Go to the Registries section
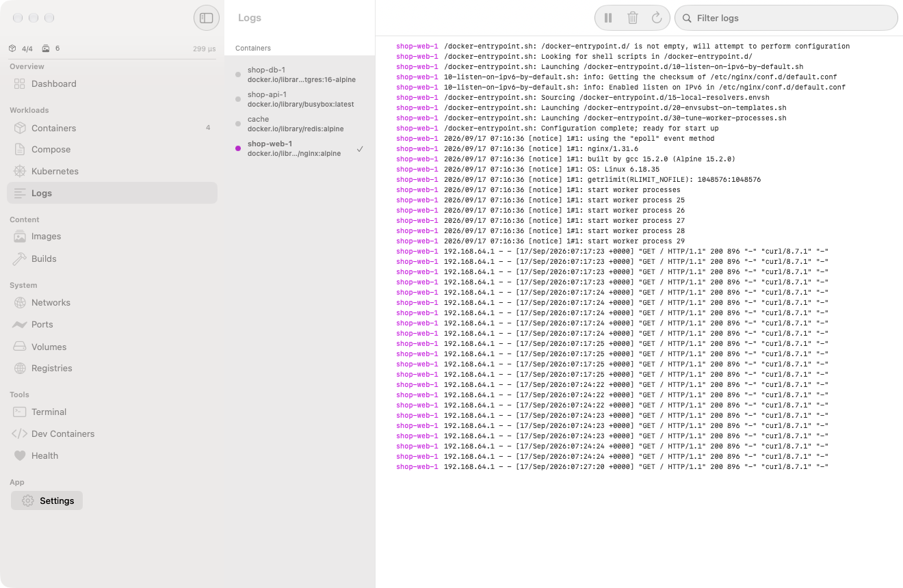The width and height of the screenshot is (903, 588). (112, 369)
